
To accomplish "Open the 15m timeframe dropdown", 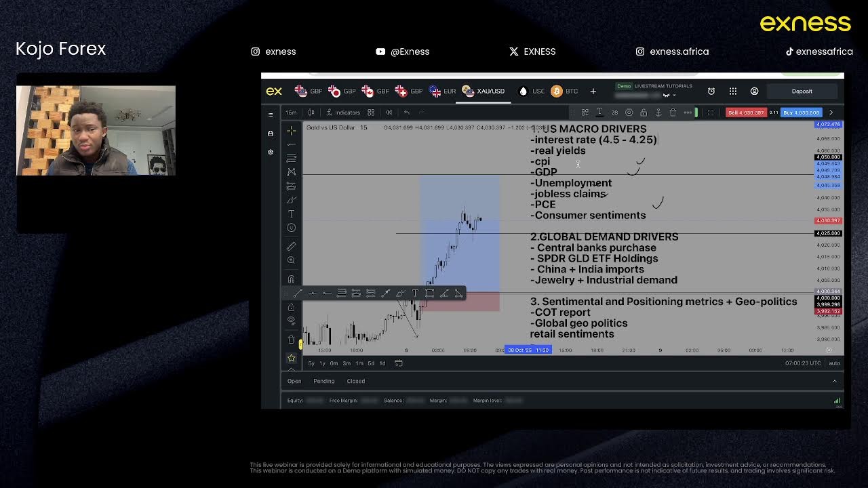I will click(x=291, y=113).
